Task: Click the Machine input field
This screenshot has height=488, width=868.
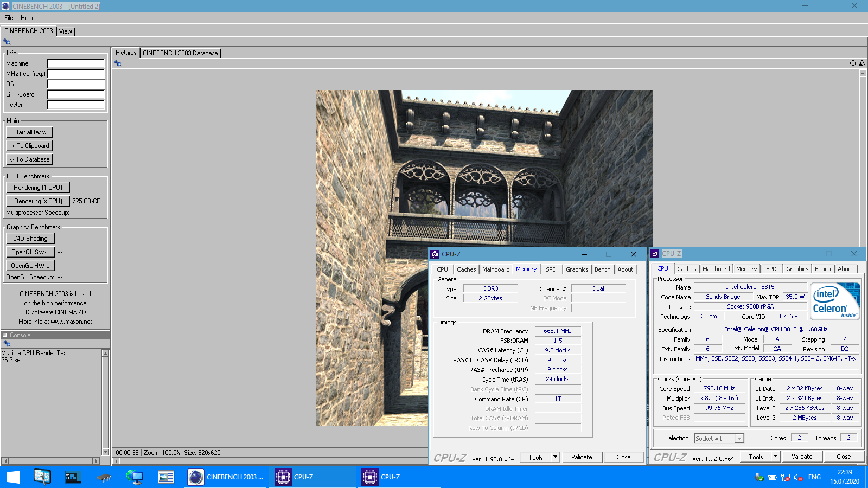Action: click(75, 63)
